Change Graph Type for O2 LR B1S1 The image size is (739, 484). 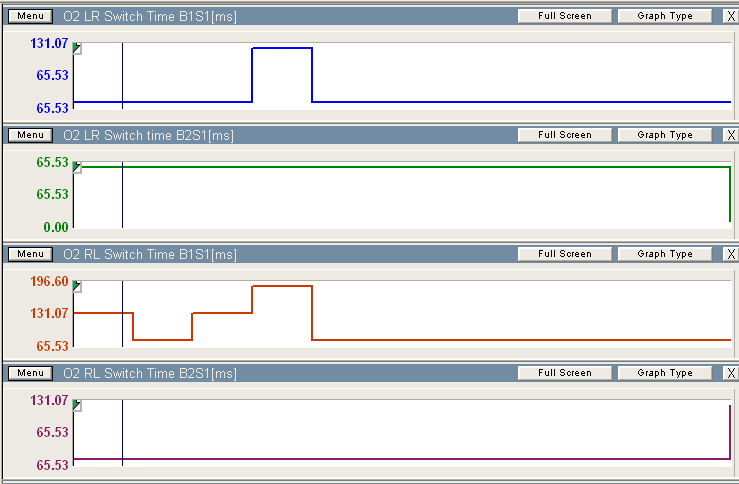point(664,16)
